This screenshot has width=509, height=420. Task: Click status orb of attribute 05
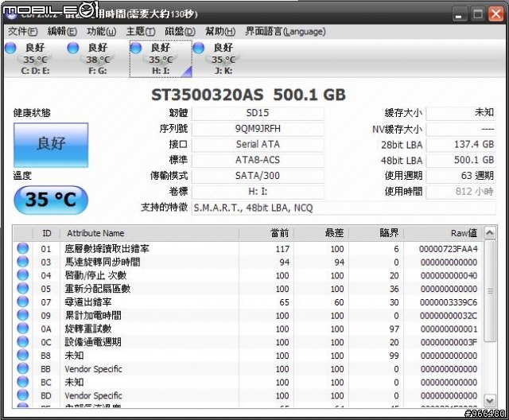[x=23, y=289]
